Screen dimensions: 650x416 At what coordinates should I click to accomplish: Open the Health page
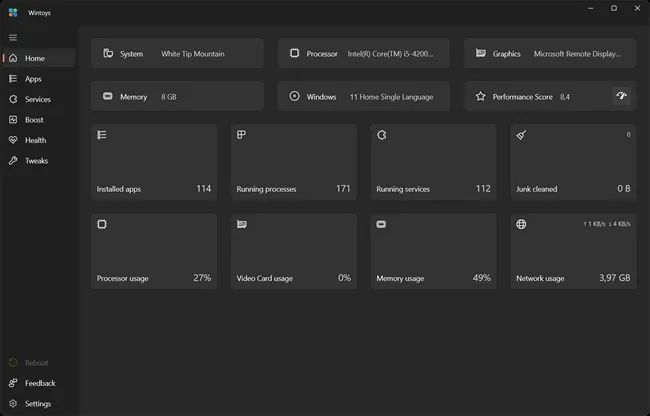click(x=39, y=140)
